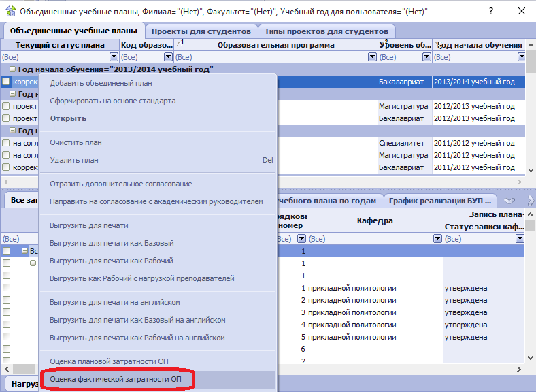Open График реализации БУП tab

point(439,201)
